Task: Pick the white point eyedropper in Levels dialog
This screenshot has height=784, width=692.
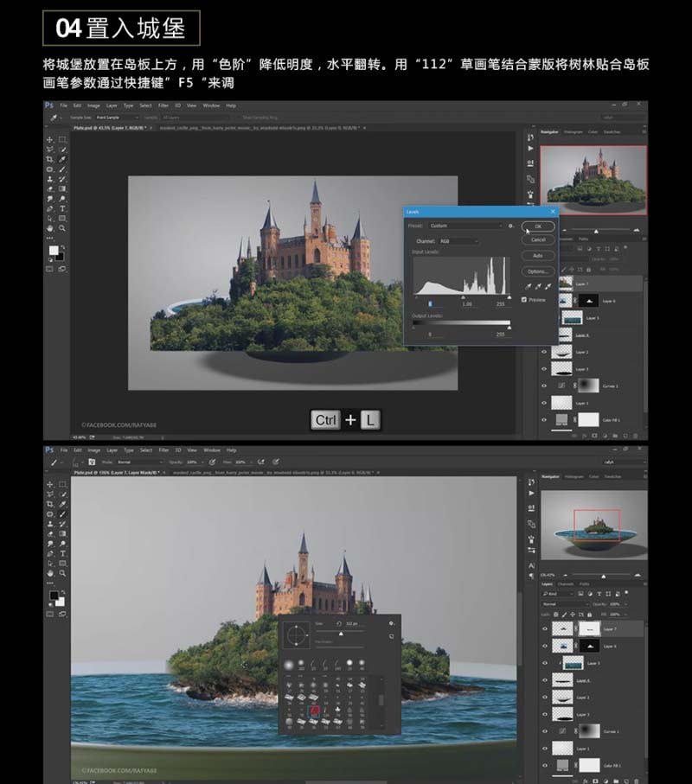Action: [x=548, y=286]
